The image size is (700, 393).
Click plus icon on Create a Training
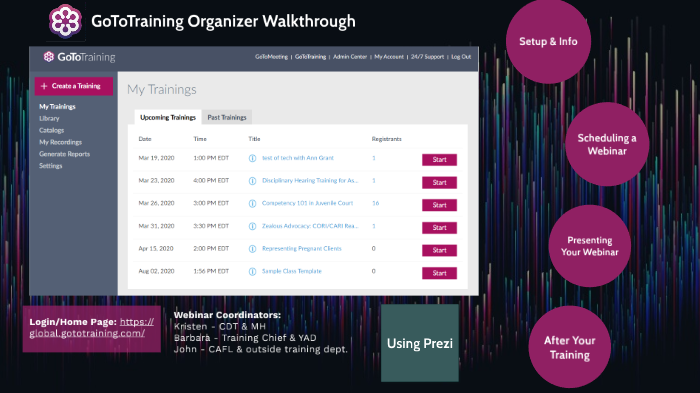44,86
